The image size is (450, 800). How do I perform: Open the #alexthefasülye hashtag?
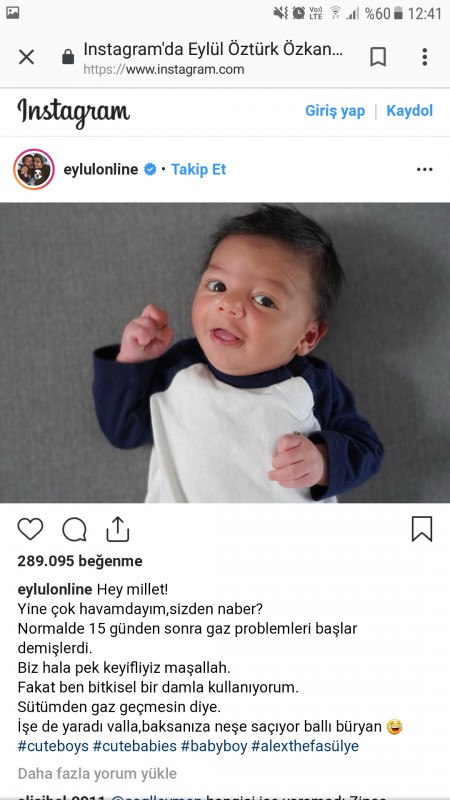tap(305, 746)
